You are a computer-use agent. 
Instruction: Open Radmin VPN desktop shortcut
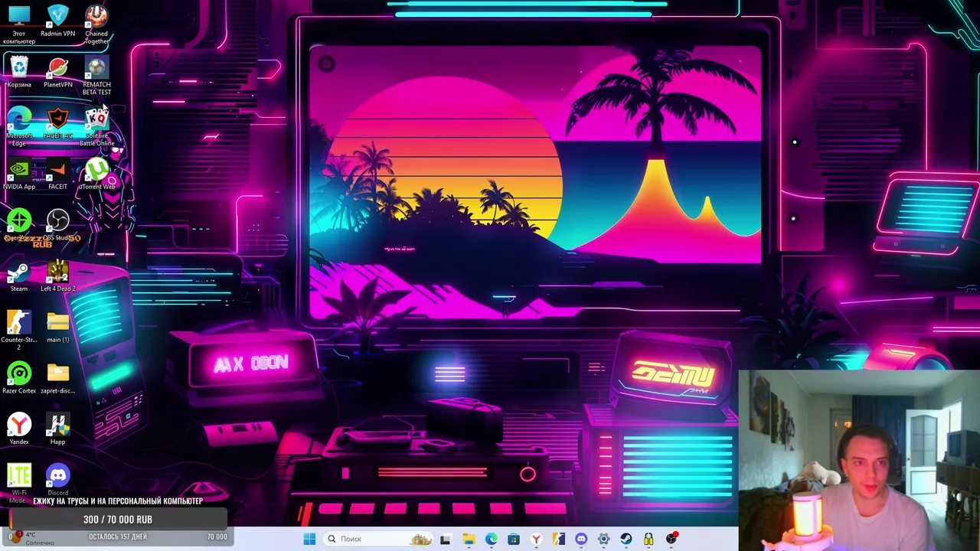pyautogui.click(x=57, y=21)
